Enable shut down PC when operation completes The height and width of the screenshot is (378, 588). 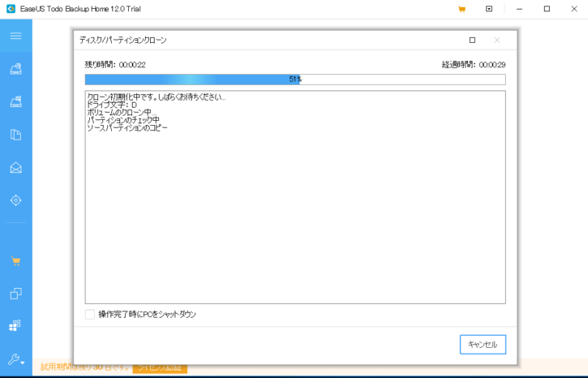[90, 314]
